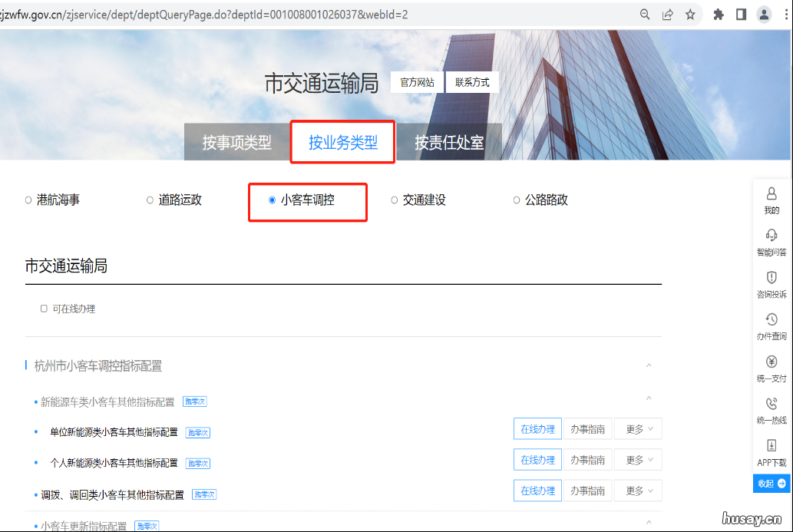Switch to the 按事项类型 tab
The width and height of the screenshot is (793, 532).
click(236, 141)
